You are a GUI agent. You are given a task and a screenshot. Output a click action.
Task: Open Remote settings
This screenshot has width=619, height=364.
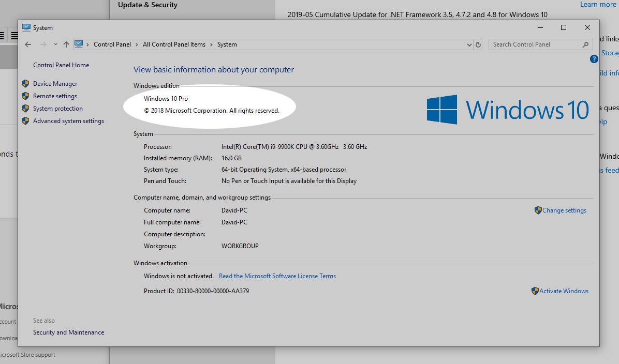[55, 96]
